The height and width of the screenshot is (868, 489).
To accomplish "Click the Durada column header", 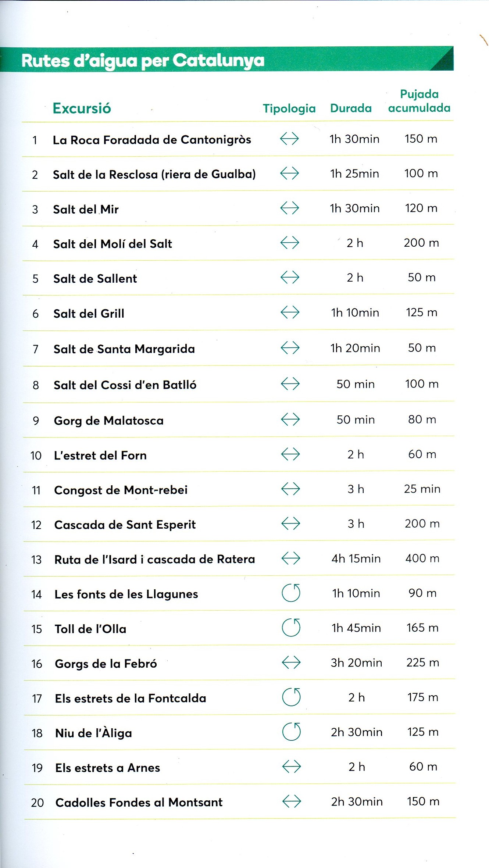I will tap(351, 108).
